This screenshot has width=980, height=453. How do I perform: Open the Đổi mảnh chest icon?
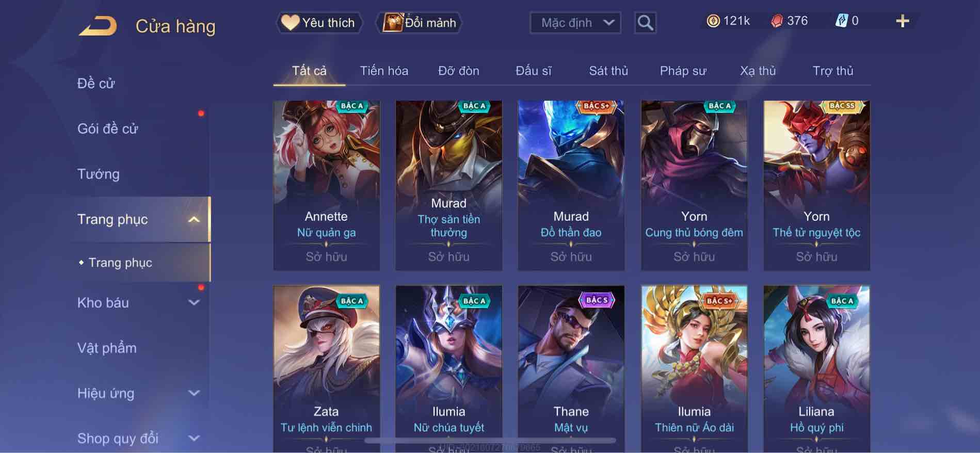tap(392, 23)
